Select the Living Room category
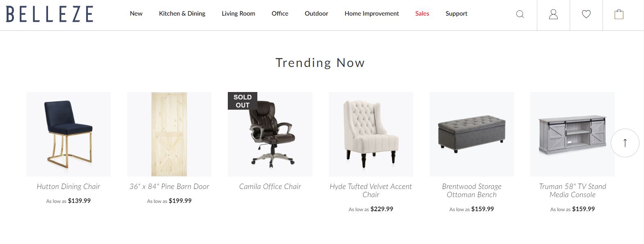 pyautogui.click(x=238, y=14)
